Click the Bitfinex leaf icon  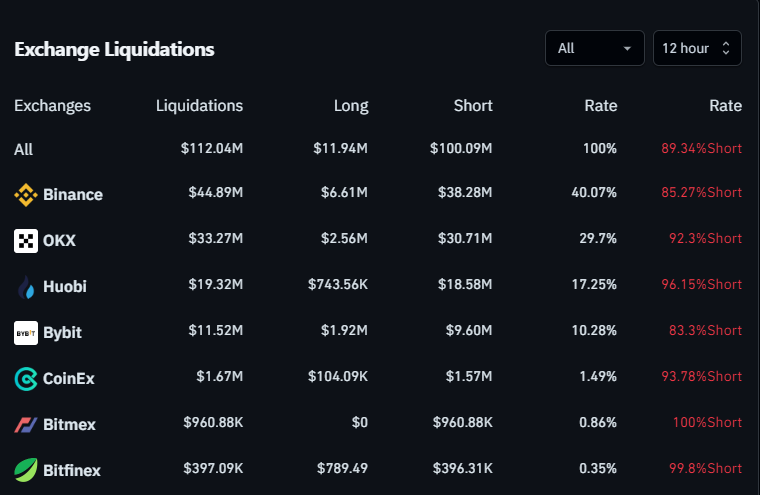click(26, 470)
